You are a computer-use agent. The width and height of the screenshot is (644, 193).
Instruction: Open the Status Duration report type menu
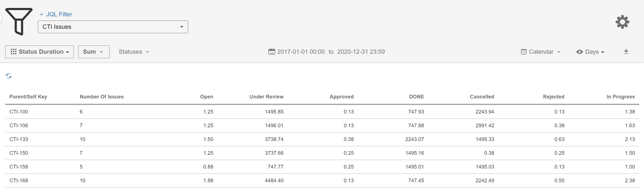click(40, 52)
